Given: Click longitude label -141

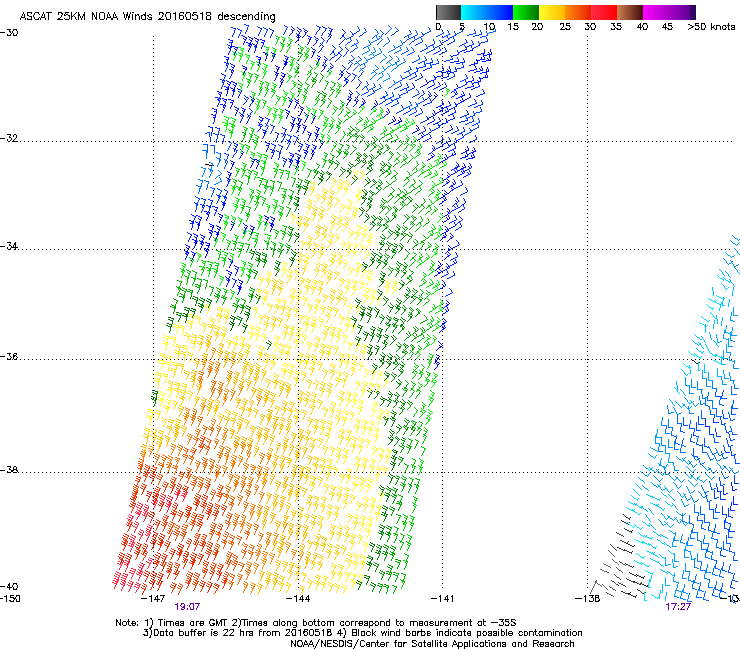Looking at the screenshot, I should tap(442, 599).
